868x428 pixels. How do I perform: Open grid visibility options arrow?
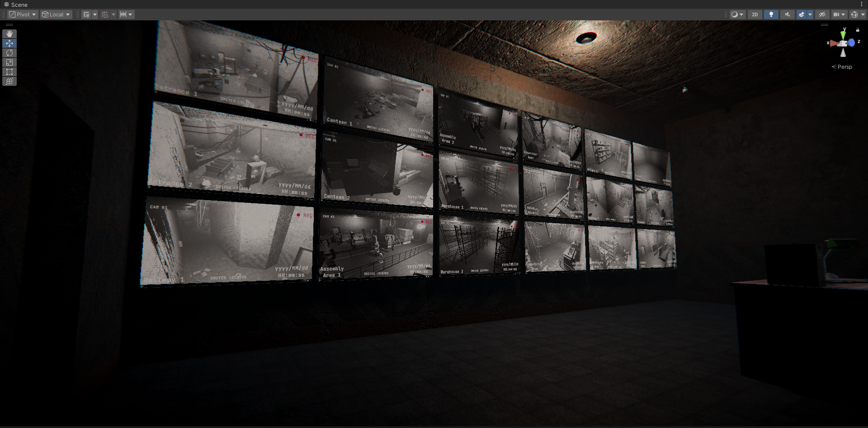pyautogui.click(x=95, y=14)
